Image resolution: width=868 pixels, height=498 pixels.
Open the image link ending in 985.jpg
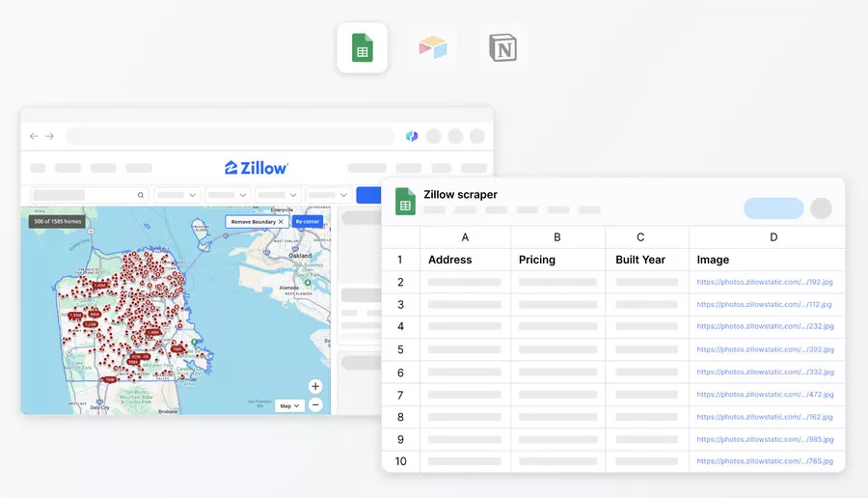(x=765, y=439)
